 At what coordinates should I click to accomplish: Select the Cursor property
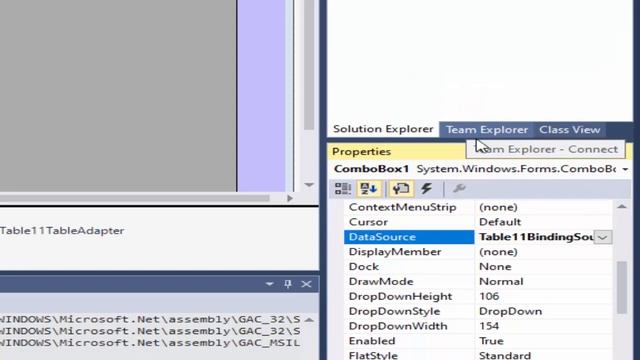368,222
